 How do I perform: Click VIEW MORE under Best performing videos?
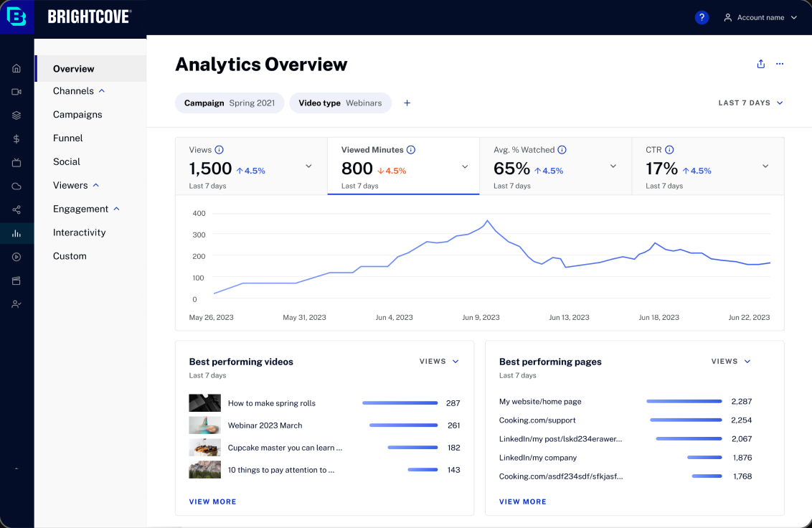pos(212,501)
